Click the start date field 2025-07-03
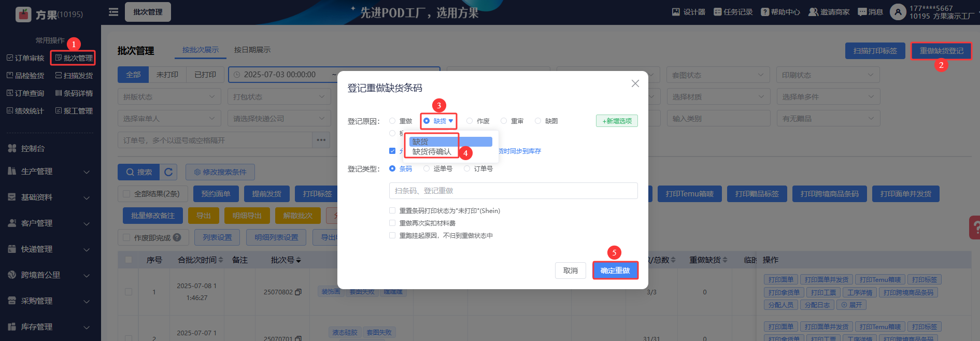Image resolution: width=980 pixels, height=341 pixels. [280, 75]
